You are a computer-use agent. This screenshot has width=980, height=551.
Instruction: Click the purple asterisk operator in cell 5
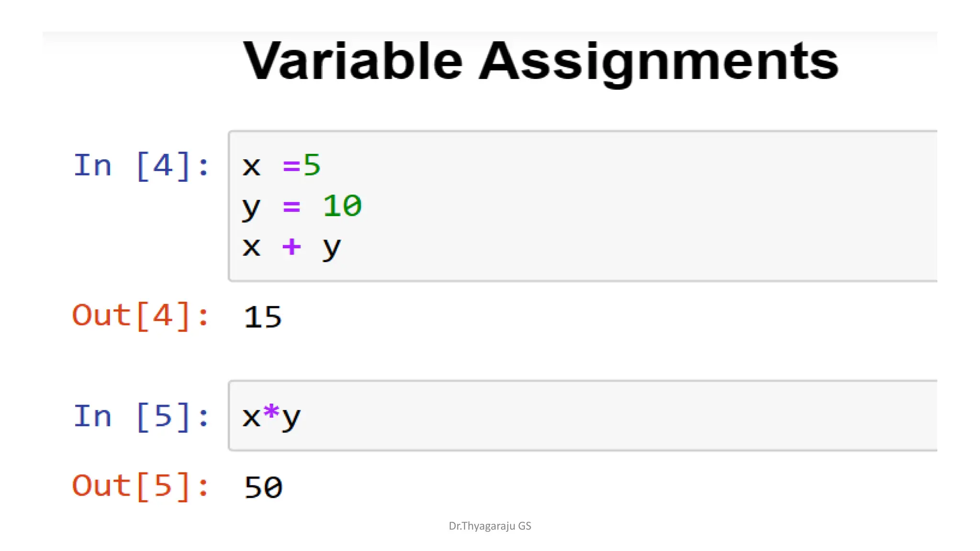pos(271,412)
